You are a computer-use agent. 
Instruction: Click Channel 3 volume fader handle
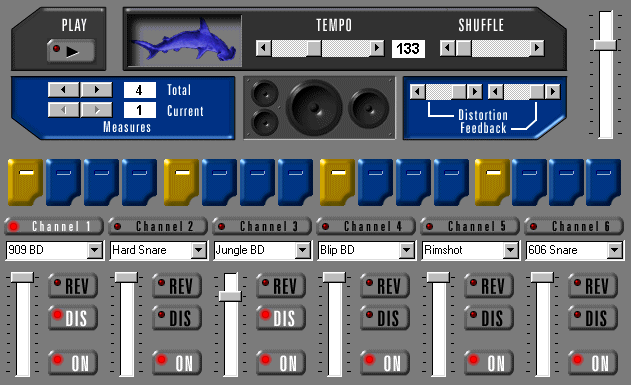[230, 296]
